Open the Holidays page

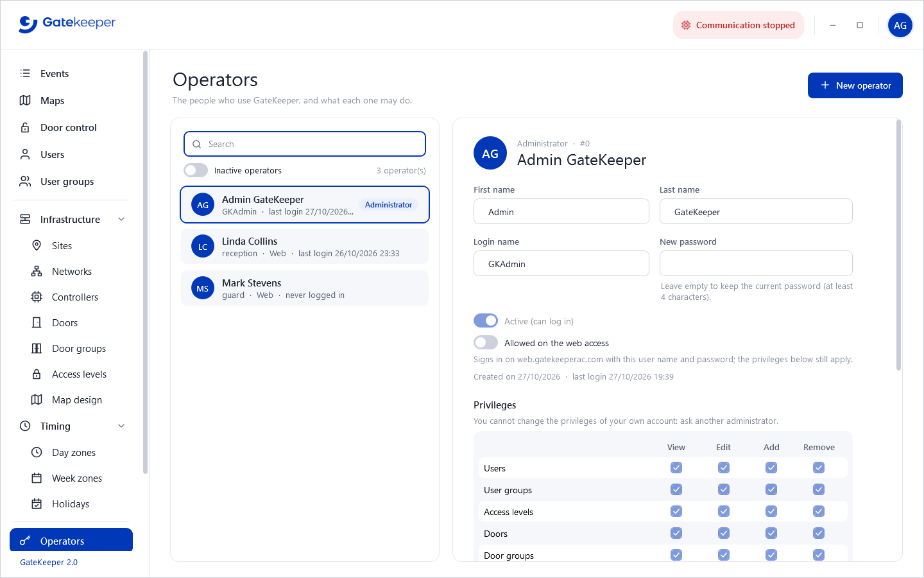click(x=71, y=504)
